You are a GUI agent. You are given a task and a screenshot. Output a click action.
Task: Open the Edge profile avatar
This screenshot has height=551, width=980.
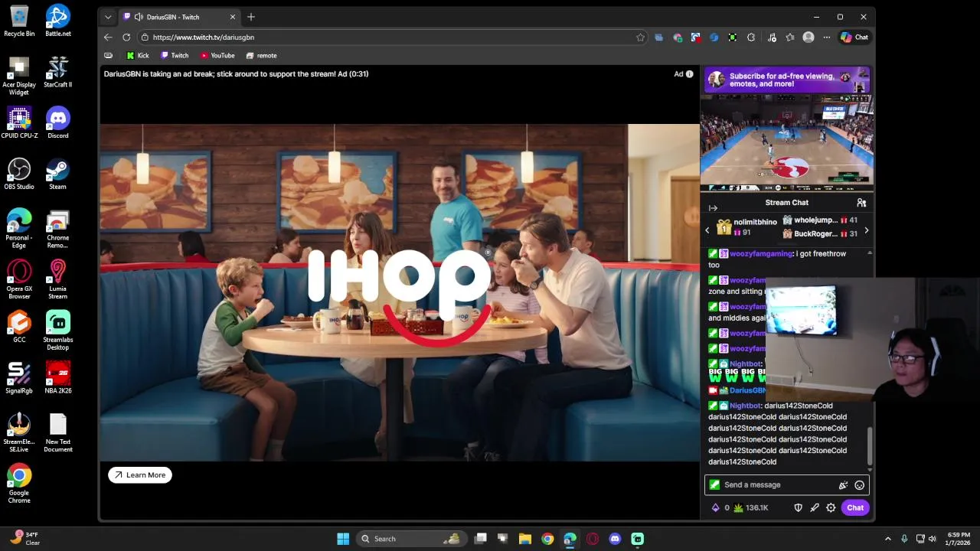point(808,37)
